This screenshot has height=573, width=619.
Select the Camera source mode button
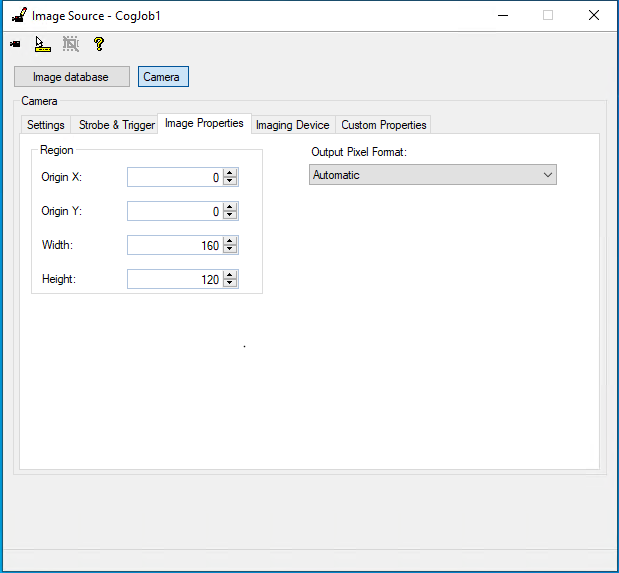tap(162, 77)
